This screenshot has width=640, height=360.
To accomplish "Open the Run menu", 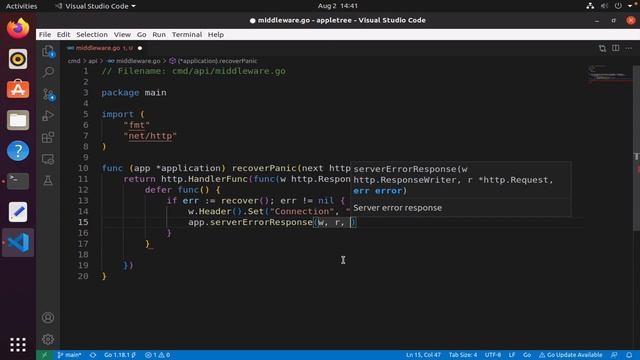I will click(x=159, y=35).
